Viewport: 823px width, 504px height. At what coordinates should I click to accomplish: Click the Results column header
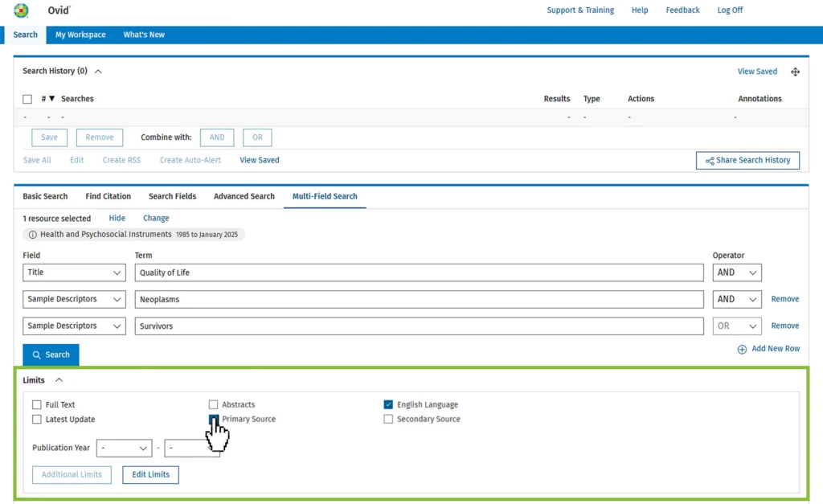(x=557, y=99)
